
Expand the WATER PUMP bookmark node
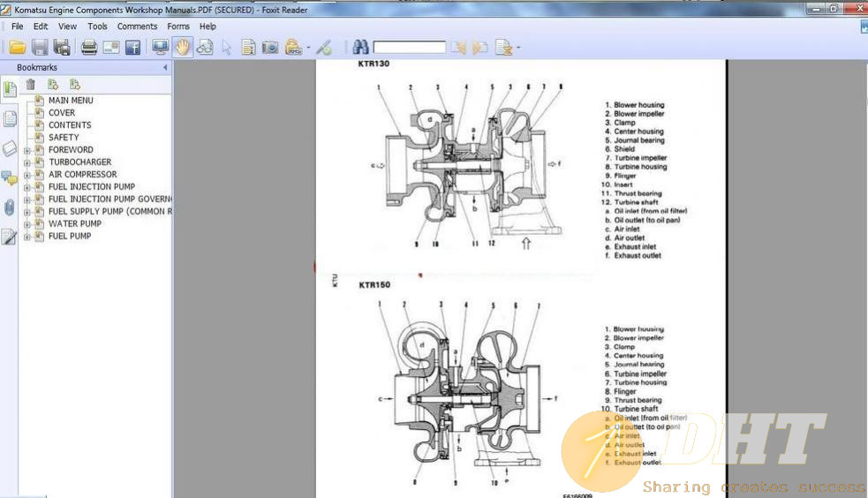click(26, 224)
